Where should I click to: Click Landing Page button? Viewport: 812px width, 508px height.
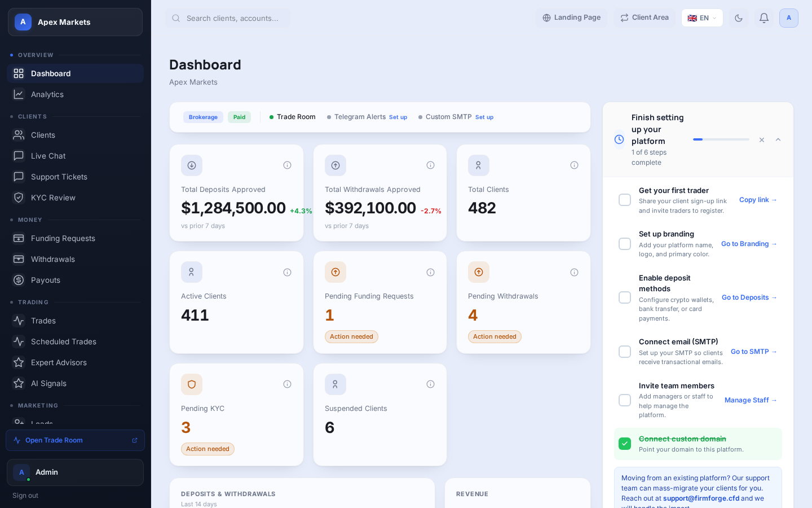[571, 17]
